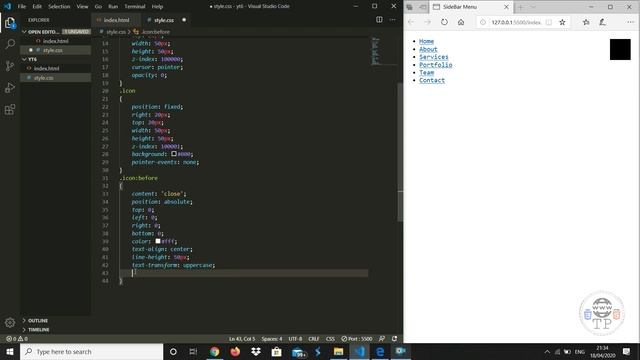Click the Services link in browser page

point(433,57)
